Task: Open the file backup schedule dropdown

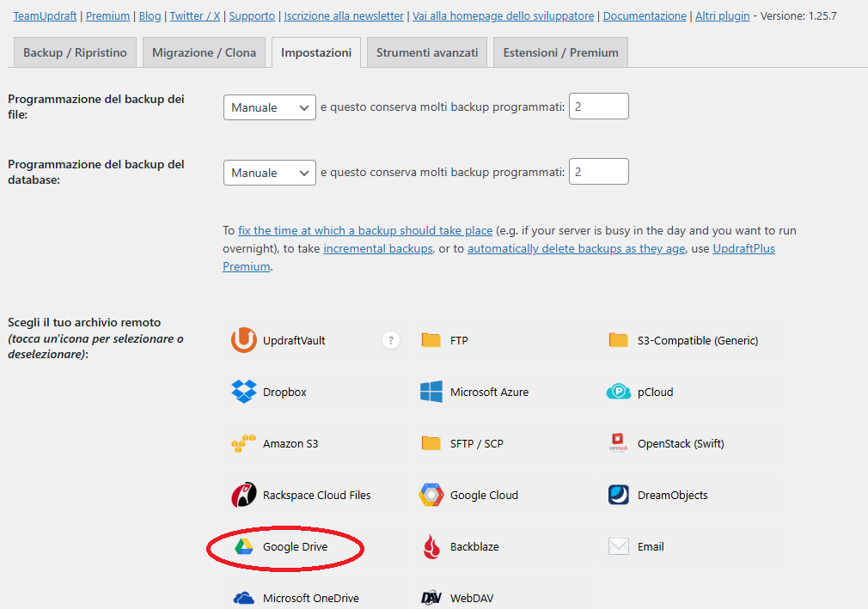Action: 270,107
